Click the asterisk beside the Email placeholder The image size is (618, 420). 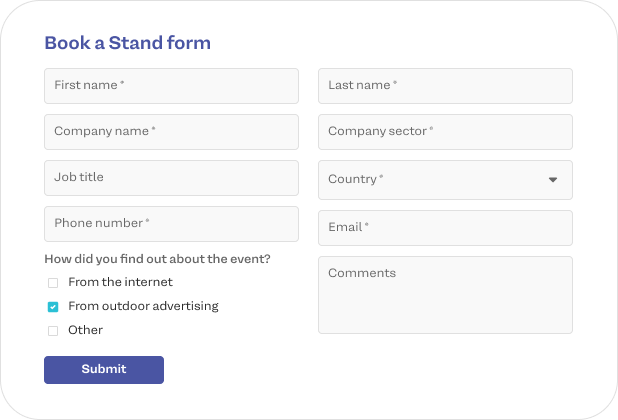(x=367, y=226)
